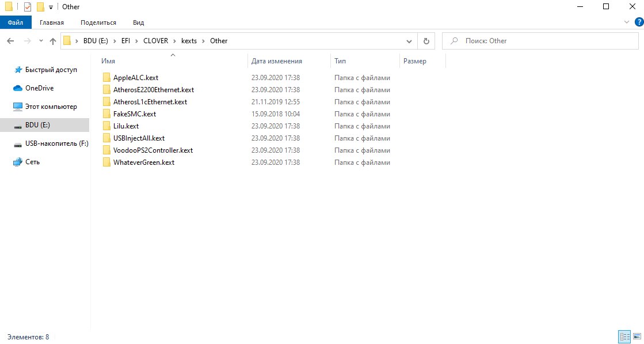Go forward with the right arrow button
The width and height of the screenshot is (644, 344).
[28, 41]
